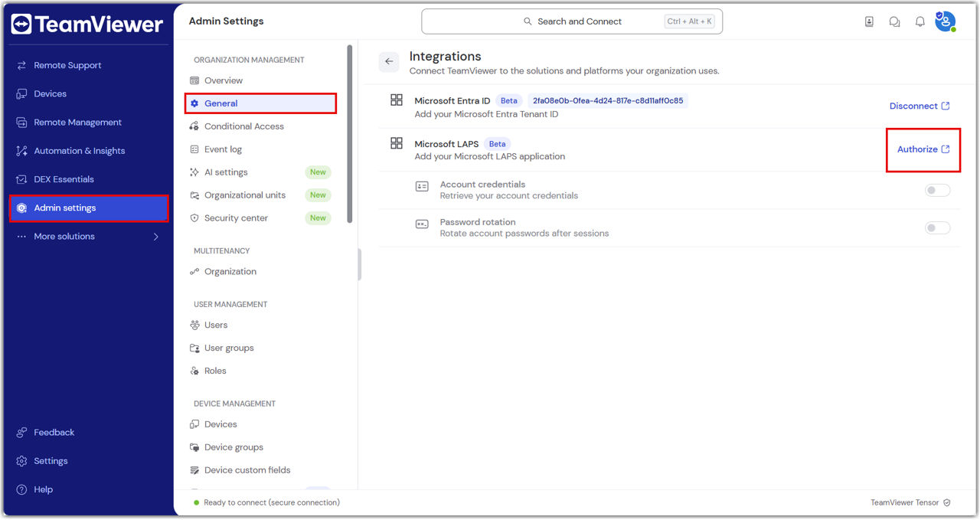This screenshot has width=980, height=520.
Task: Open the Remote Management section
Action: pyautogui.click(x=77, y=123)
